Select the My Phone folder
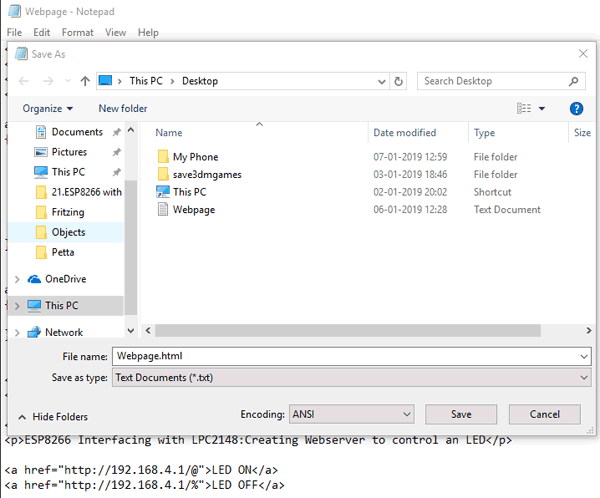 click(x=195, y=157)
